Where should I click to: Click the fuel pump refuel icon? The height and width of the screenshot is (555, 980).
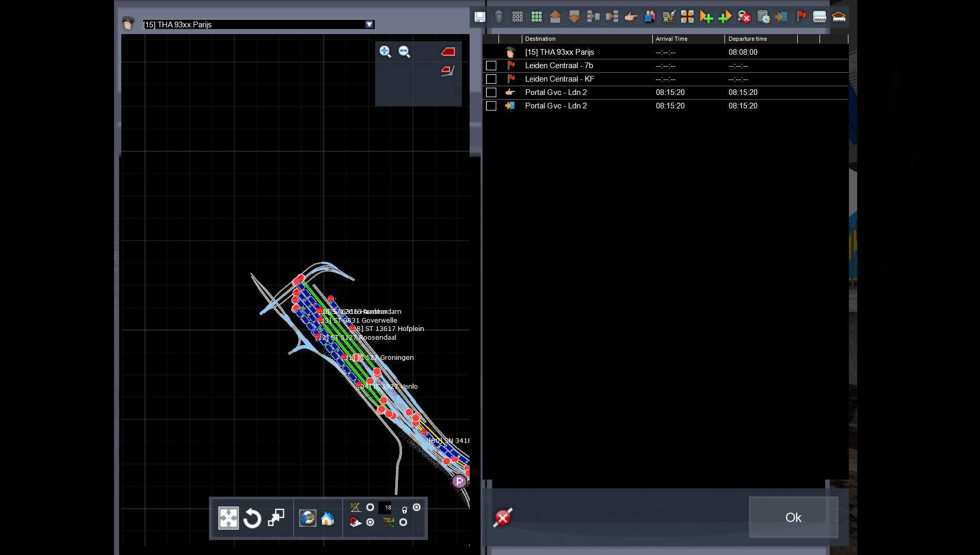(x=669, y=17)
